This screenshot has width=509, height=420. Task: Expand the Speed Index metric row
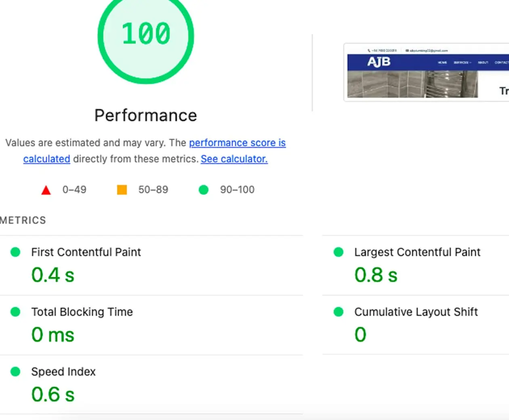pyautogui.click(x=63, y=372)
